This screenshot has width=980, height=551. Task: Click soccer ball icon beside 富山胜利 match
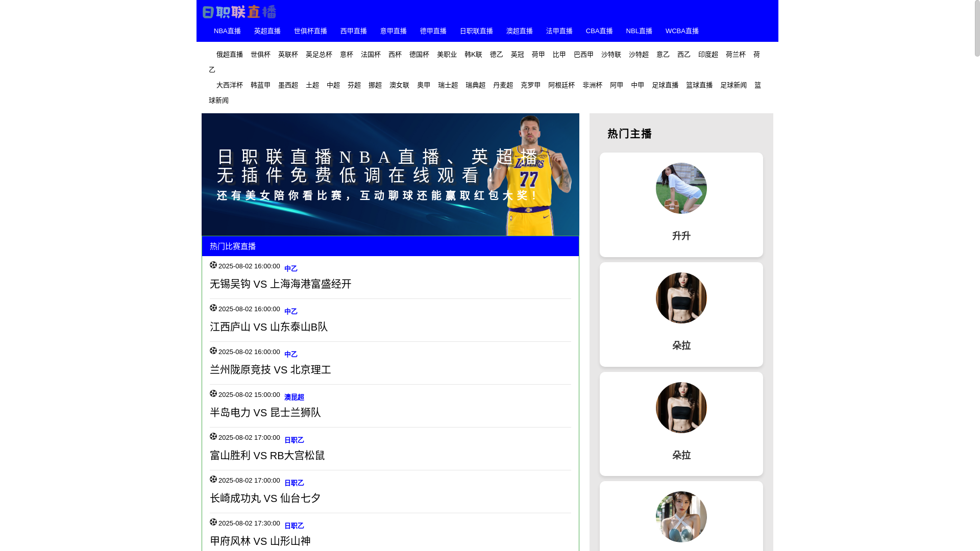[213, 436]
